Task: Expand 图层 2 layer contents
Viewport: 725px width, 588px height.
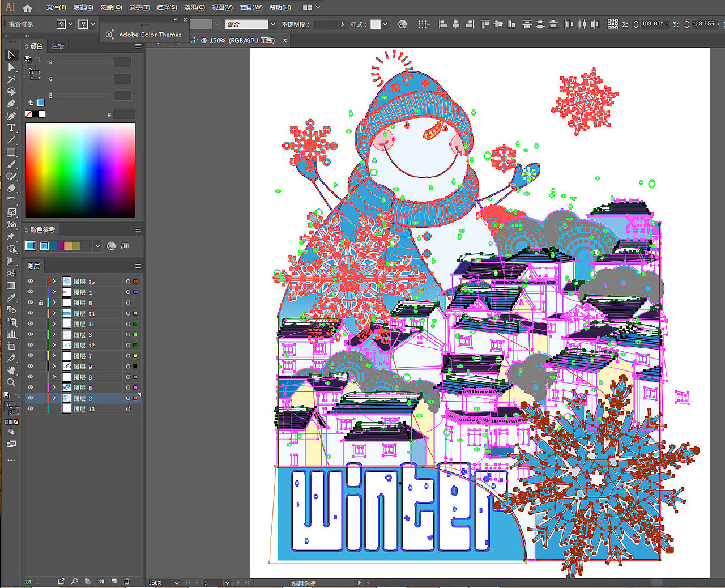Action: tap(54, 398)
